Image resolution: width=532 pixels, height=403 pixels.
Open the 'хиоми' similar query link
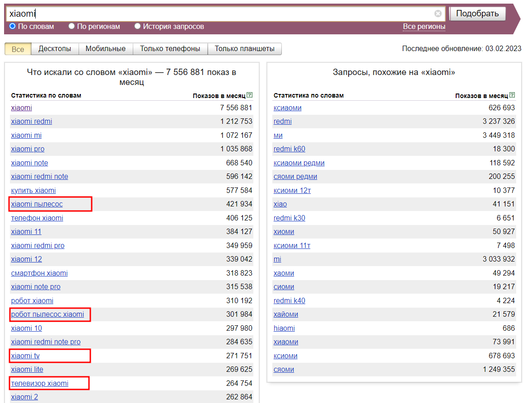pos(284,232)
